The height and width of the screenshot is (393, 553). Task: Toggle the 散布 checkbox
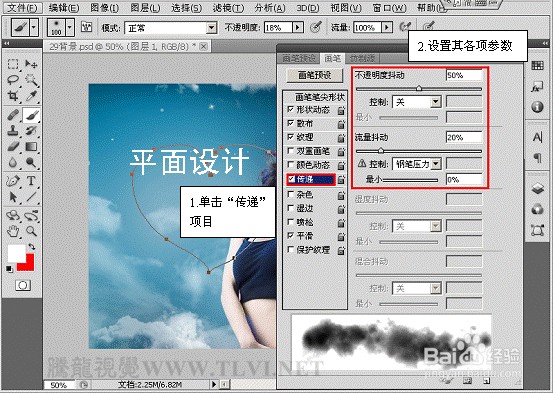click(x=291, y=123)
